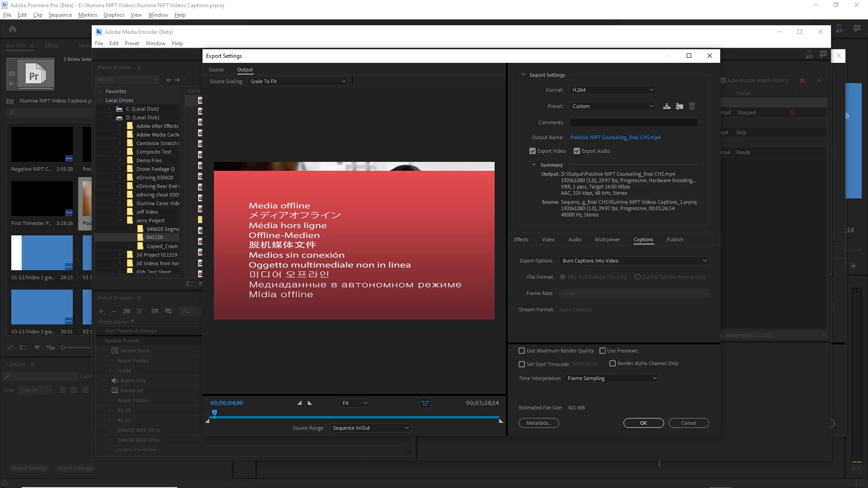The height and width of the screenshot is (488, 868).
Task: Check Render Alpha Channel Only
Action: pyautogui.click(x=613, y=363)
